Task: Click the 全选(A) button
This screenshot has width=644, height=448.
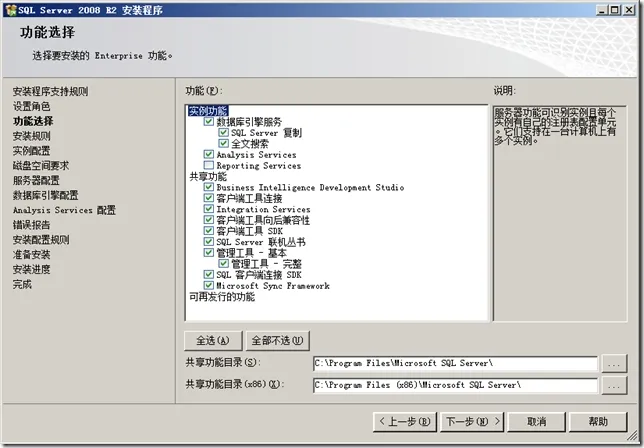Action: click(213, 340)
